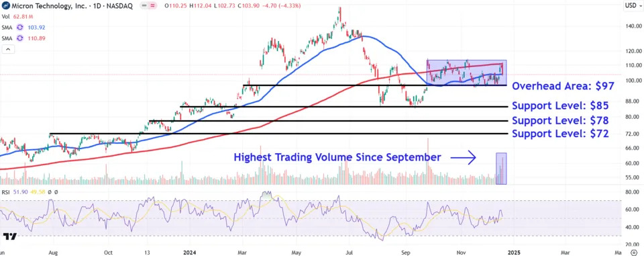Collapse the indicator legend chevron
644x256 pixels.
tap(8, 50)
